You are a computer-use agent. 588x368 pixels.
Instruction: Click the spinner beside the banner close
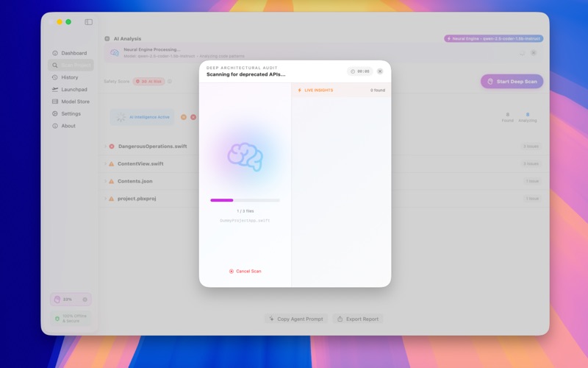(522, 53)
